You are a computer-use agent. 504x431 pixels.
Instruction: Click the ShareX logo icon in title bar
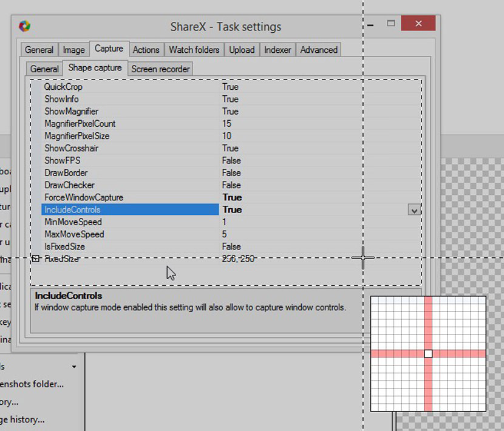coord(24,26)
